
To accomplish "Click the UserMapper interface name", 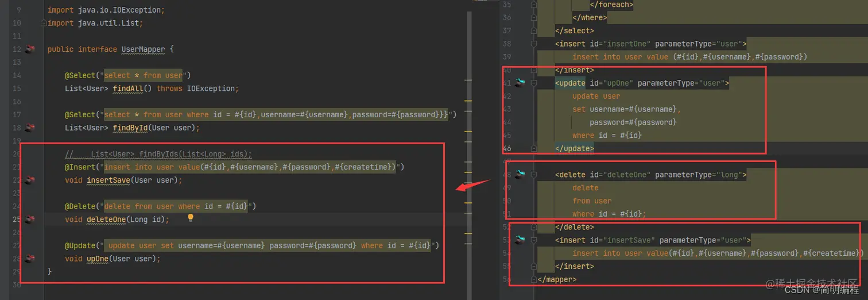I will coord(143,49).
